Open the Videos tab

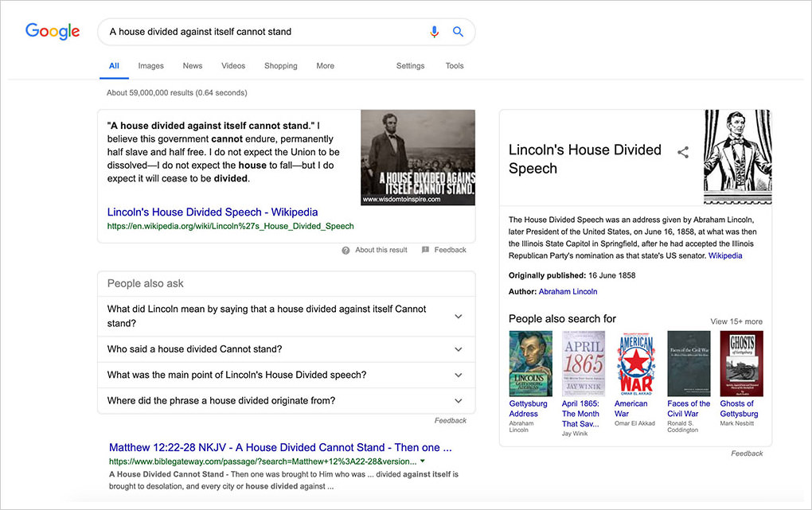233,66
